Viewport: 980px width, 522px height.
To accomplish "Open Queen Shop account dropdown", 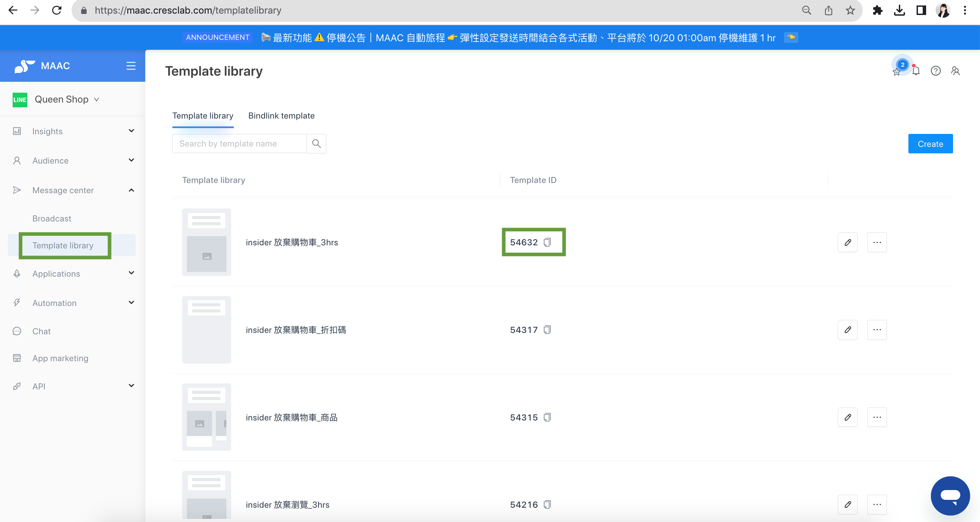I will (x=67, y=99).
